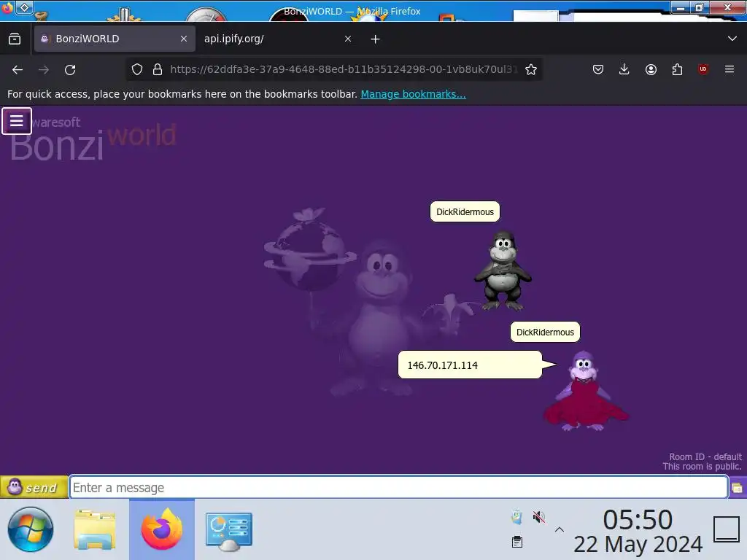List all tabs dropdown
The height and width of the screenshot is (560, 747).
(x=732, y=39)
